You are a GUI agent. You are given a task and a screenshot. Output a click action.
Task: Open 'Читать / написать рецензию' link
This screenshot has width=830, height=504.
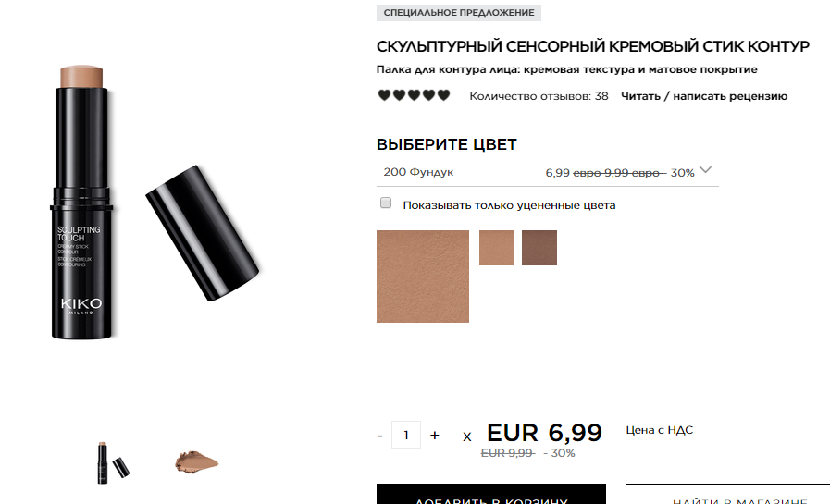pyautogui.click(x=704, y=96)
